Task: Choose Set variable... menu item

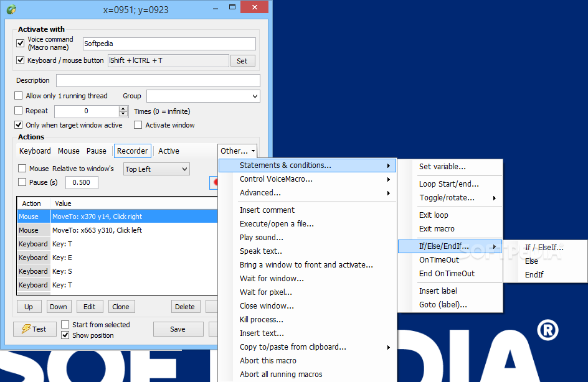Action: (x=450, y=167)
